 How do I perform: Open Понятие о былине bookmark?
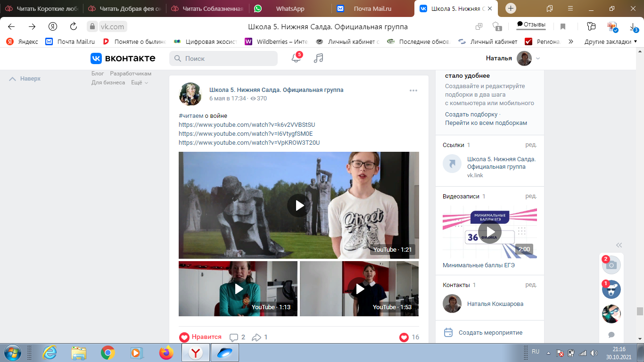(x=134, y=41)
